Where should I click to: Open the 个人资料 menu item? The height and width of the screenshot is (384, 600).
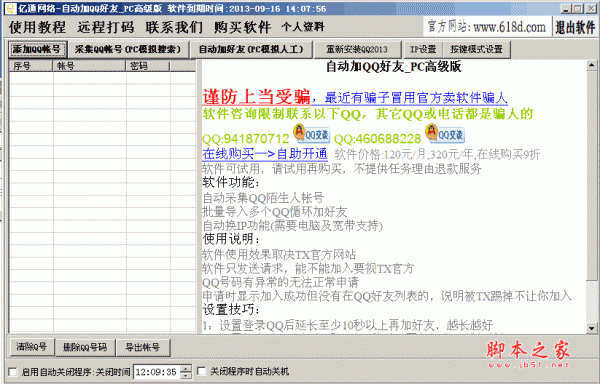(303, 27)
